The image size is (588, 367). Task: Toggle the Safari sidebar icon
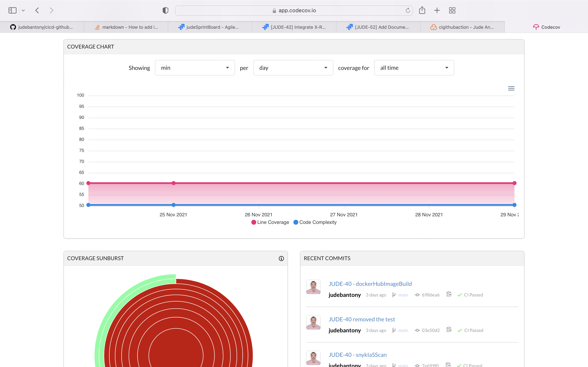[x=12, y=10]
